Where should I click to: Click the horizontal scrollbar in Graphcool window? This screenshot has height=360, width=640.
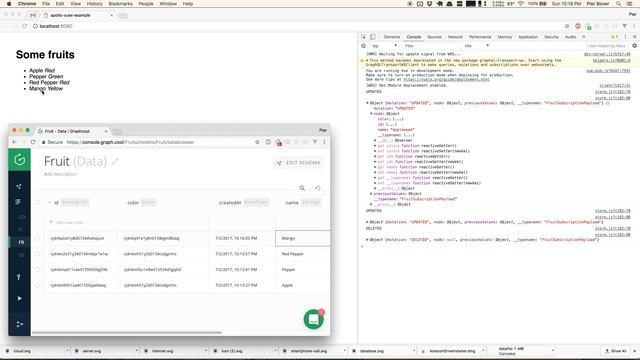(x=127, y=332)
